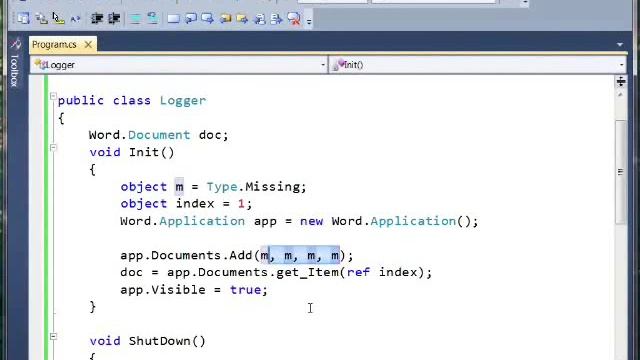The width and height of the screenshot is (640, 360).
Task: Collapse the Logger class outline
Action: coord(53,96)
